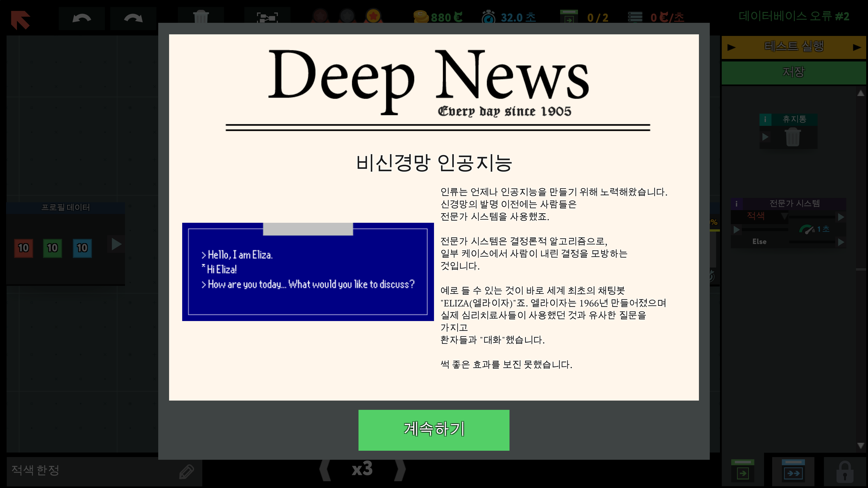Click the trash can in top toolbar
This screenshot has height=488, width=868.
pos(201,17)
